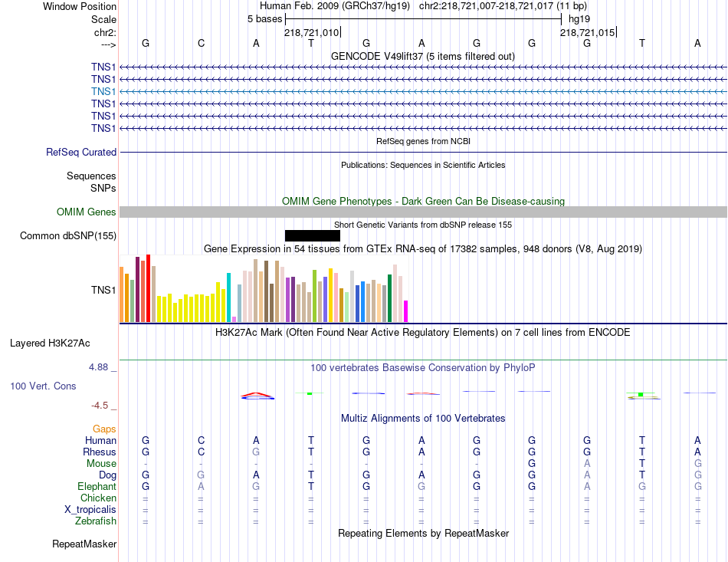This screenshot has width=728, height=562.
Task: Click the orange Gaps label
Action: point(104,429)
